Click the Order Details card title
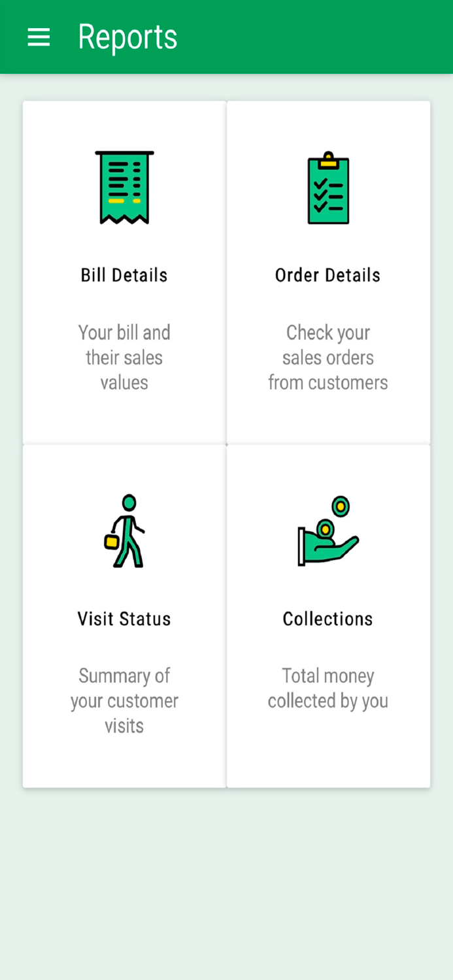 pos(328,274)
